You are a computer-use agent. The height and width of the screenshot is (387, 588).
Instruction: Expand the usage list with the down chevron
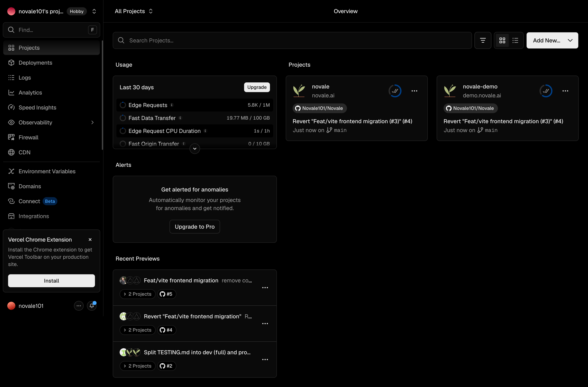[x=195, y=148]
